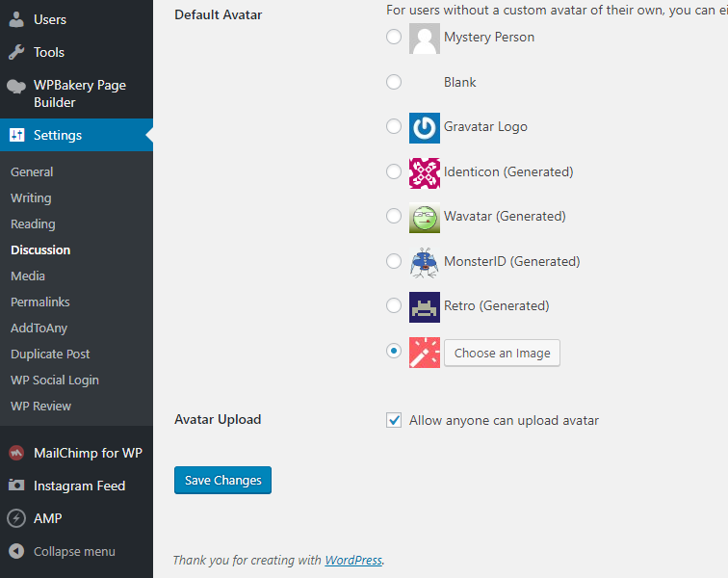Click the MailChimp for WP icon
Screen dimensions: 728x578
point(16,453)
